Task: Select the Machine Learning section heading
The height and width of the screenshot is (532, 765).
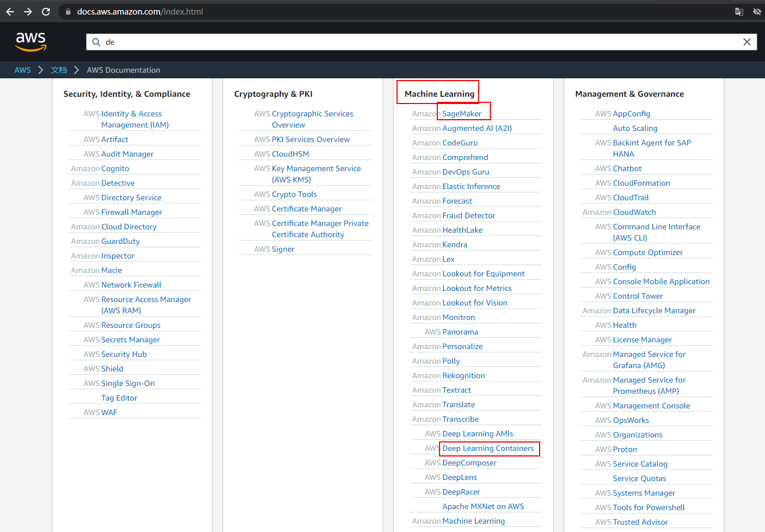Action: [x=440, y=94]
